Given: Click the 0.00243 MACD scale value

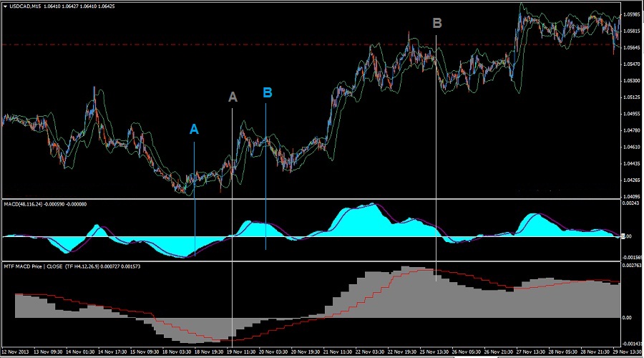Looking at the screenshot, I should pyautogui.click(x=632, y=205).
